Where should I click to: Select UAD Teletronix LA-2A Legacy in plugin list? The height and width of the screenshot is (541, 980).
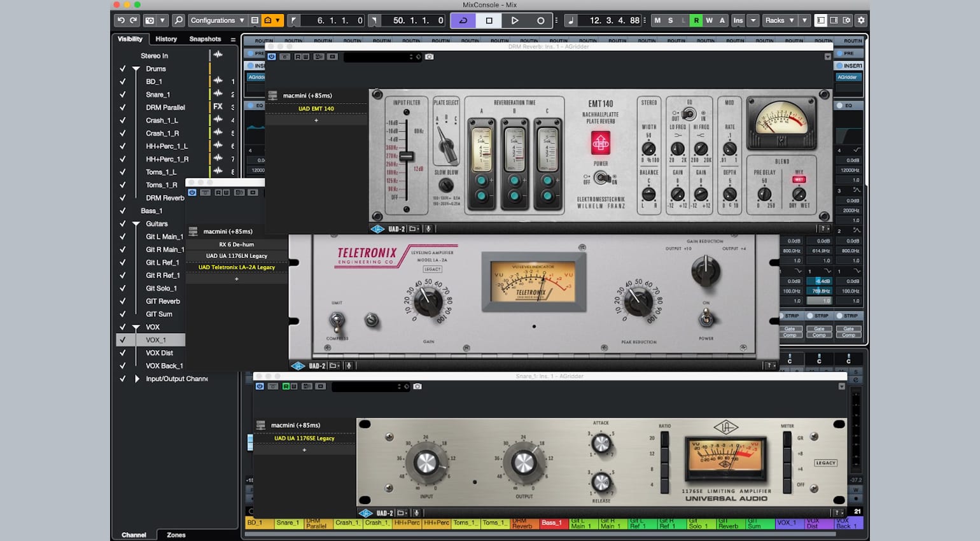coord(237,267)
